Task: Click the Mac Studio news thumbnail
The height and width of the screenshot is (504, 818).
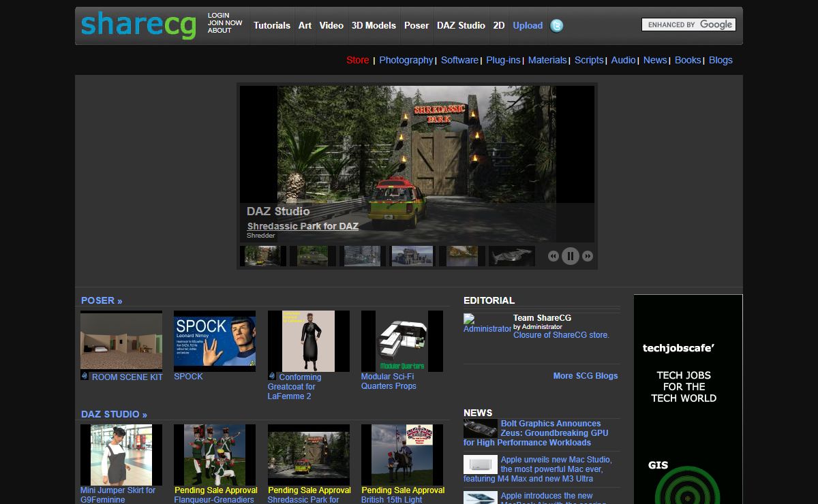Action: point(481,464)
